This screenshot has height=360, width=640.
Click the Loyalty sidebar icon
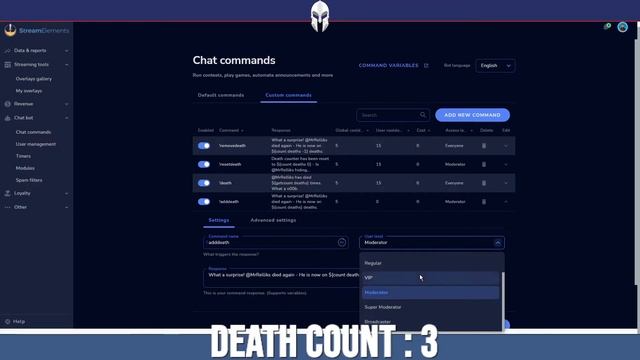tap(7, 193)
